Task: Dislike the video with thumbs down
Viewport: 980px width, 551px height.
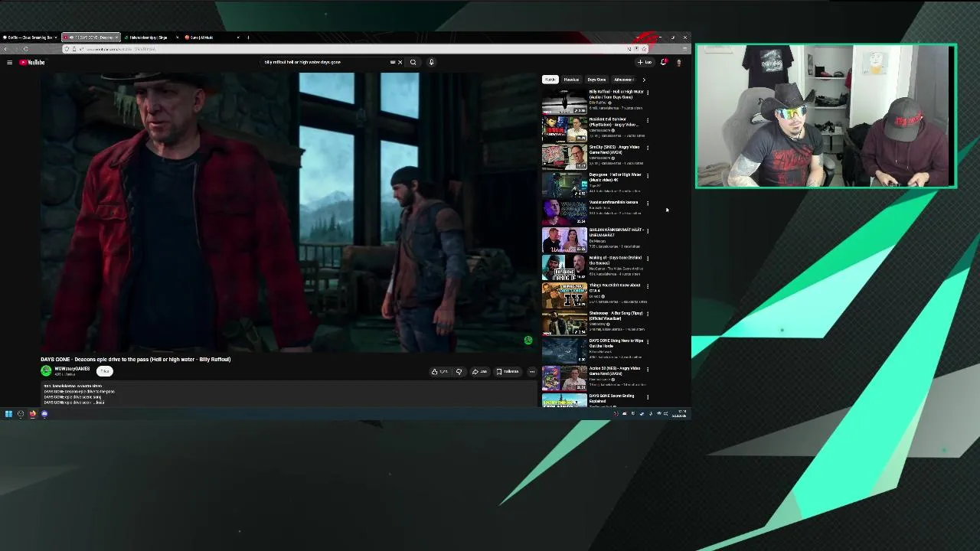Action: (x=459, y=372)
